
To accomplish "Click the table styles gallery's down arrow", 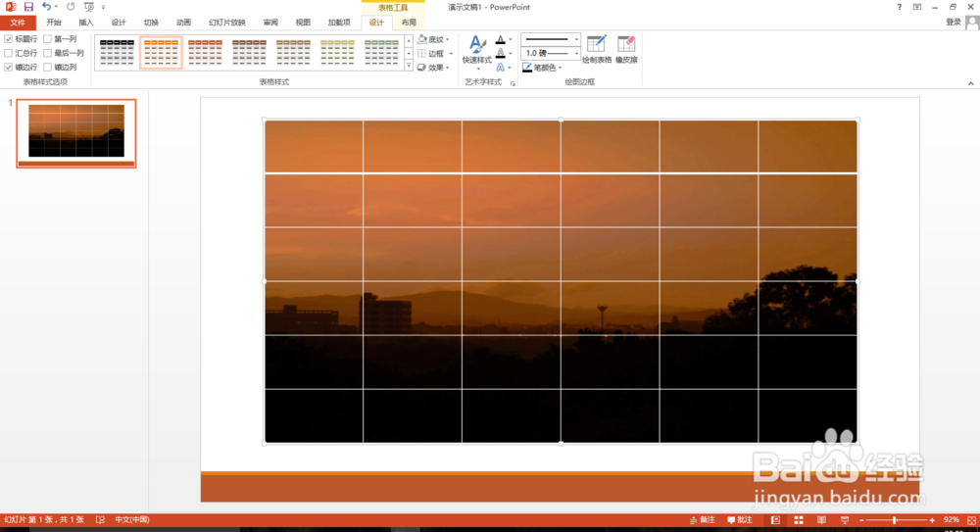I will point(409,53).
